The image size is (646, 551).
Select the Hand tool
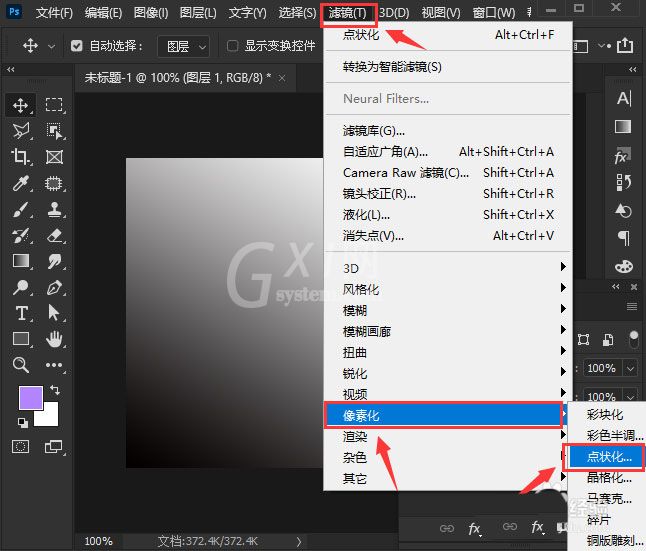pyautogui.click(x=54, y=339)
